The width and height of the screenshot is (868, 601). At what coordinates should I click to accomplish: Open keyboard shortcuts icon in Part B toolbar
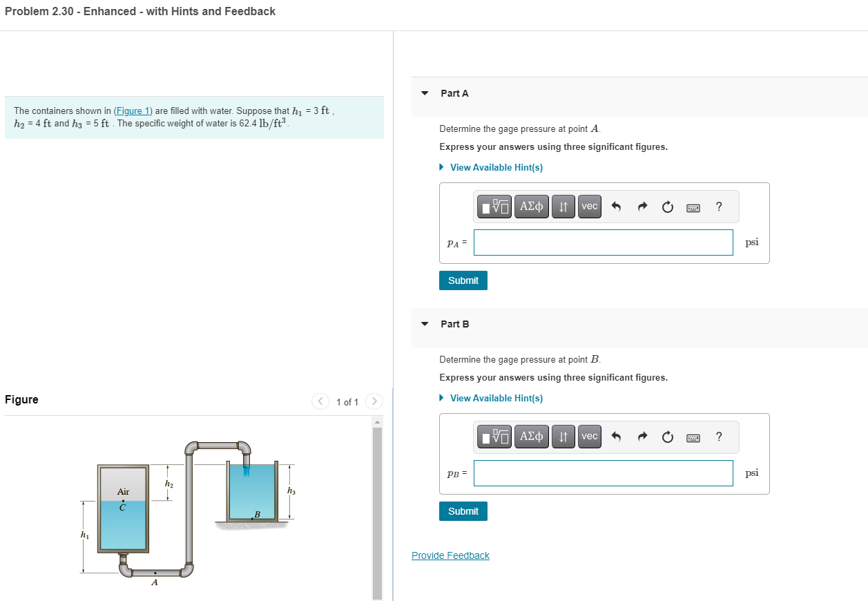[x=693, y=437]
